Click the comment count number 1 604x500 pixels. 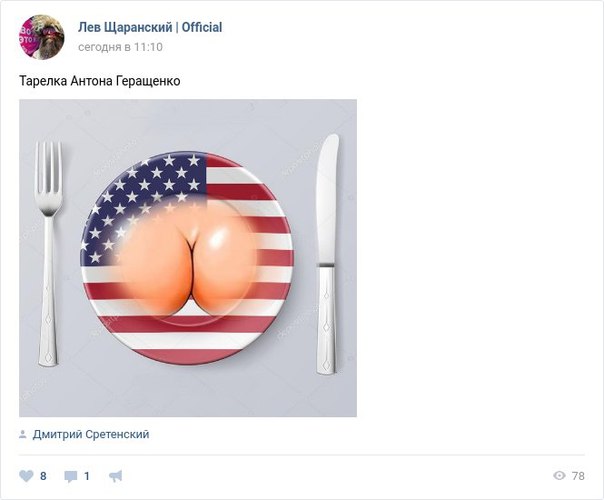(x=87, y=477)
